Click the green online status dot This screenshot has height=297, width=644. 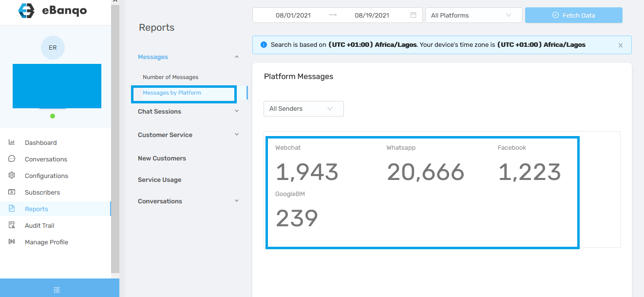(53, 116)
